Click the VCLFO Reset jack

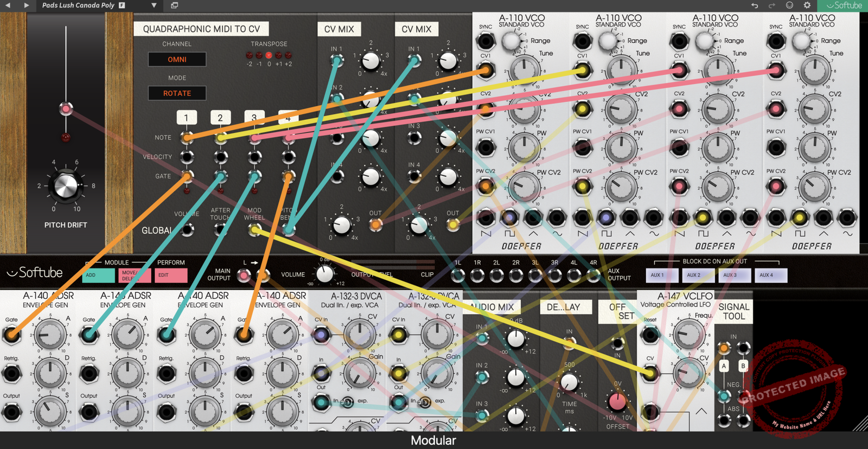click(x=650, y=335)
